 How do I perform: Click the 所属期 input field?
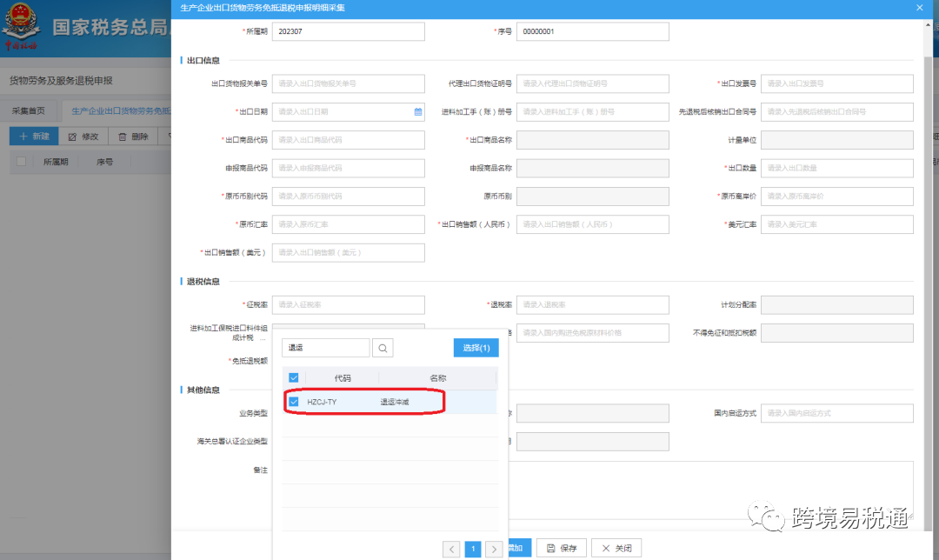[349, 32]
